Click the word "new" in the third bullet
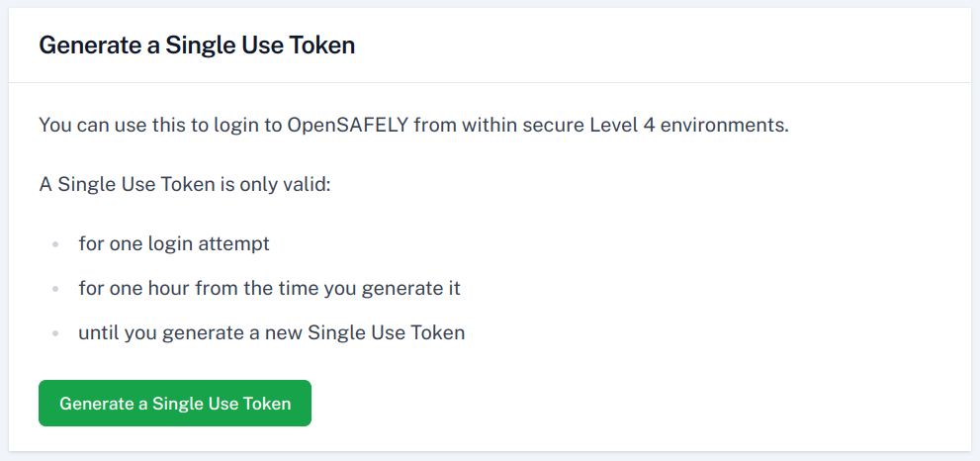This screenshot has height=461, width=980. [283, 332]
